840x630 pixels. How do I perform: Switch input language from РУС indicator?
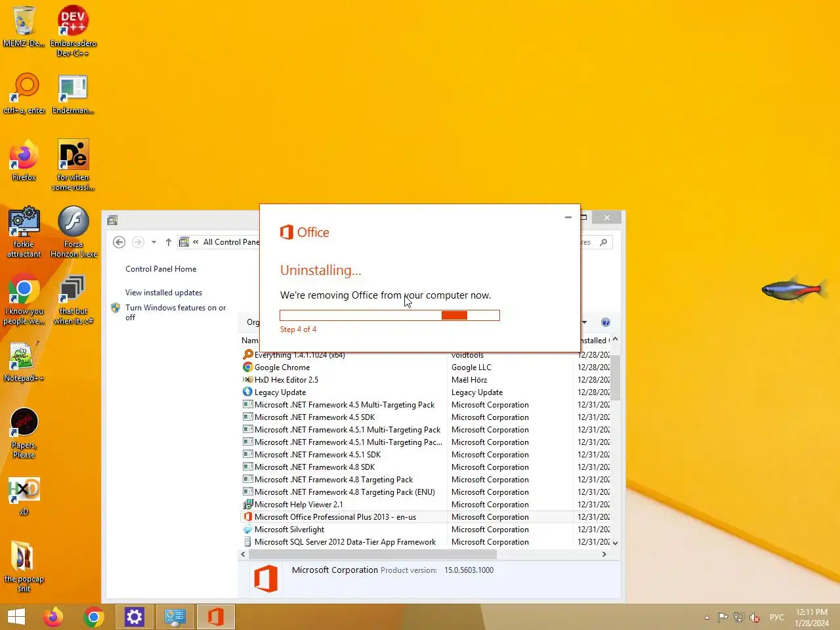point(777,618)
